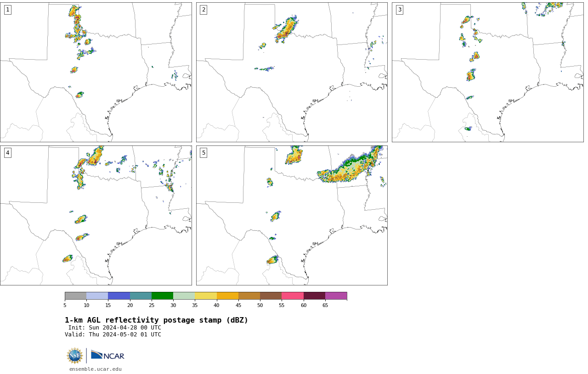Image resolution: width=588 pixels, height=374 pixels.
Task: Open the ensemble.ucar.edu link
Action: click(96, 369)
